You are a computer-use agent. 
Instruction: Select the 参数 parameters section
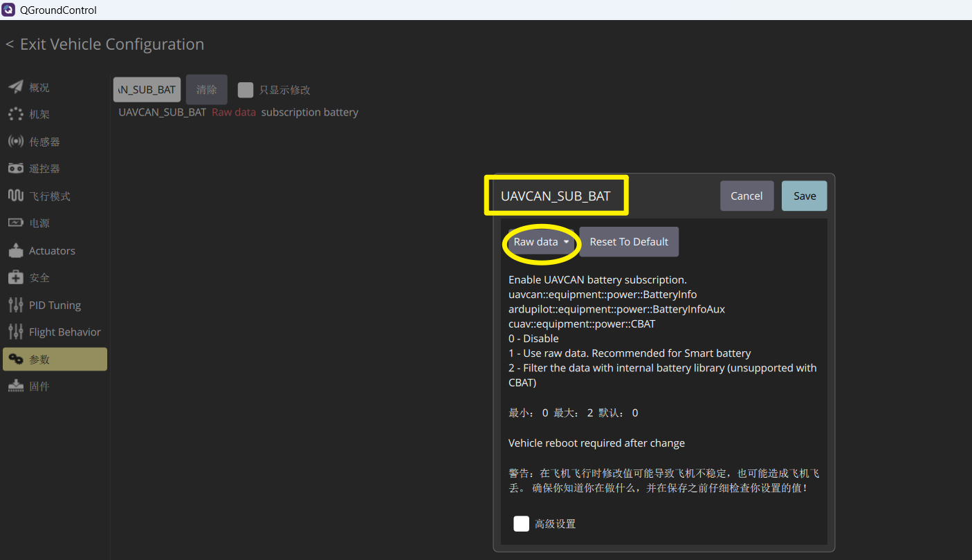coord(54,360)
